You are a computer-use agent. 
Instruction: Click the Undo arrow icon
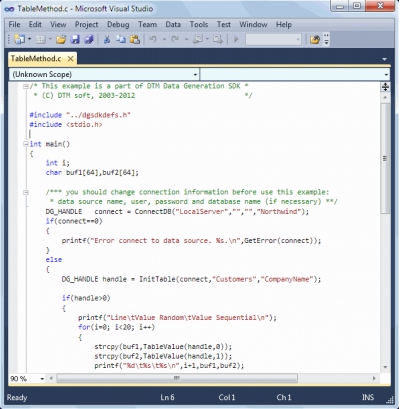pos(153,39)
